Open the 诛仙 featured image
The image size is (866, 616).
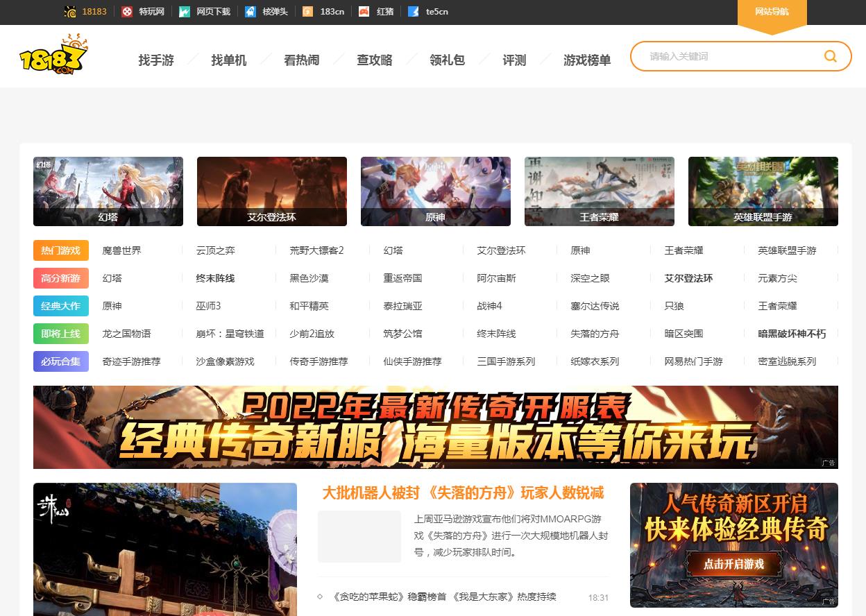click(165, 549)
